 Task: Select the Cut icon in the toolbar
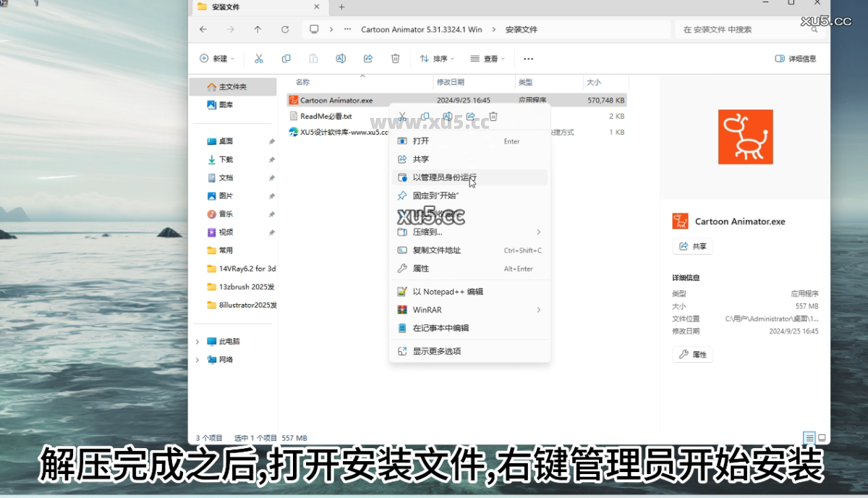pyautogui.click(x=259, y=59)
